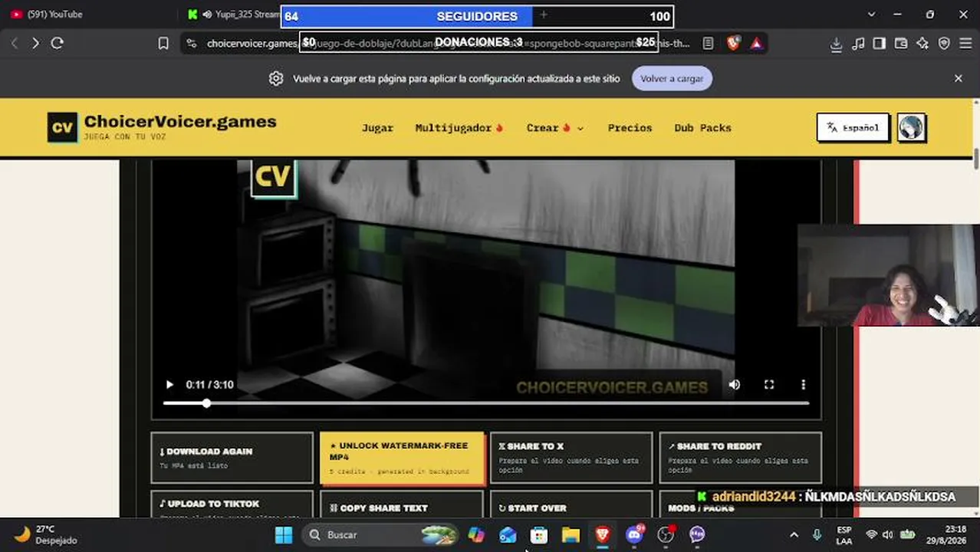Screen dimensions: 980x552
Task: Click the Download Again button
Action: pyautogui.click(x=232, y=458)
